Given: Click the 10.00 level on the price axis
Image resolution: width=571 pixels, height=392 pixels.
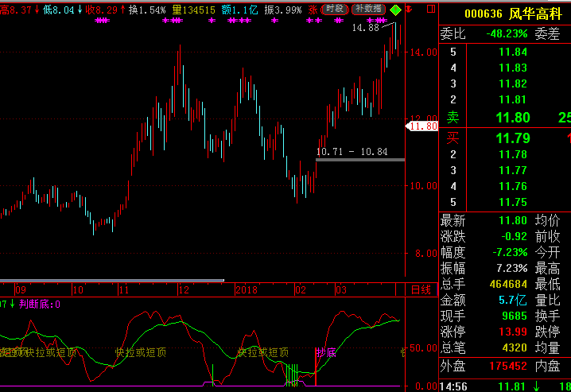Looking at the screenshot, I should tap(423, 185).
